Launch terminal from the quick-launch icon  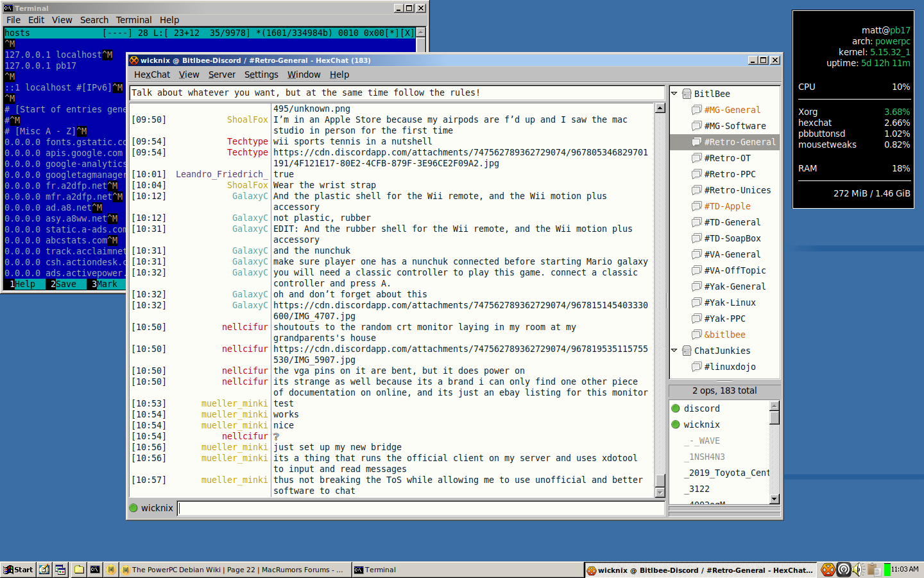coord(95,570)
